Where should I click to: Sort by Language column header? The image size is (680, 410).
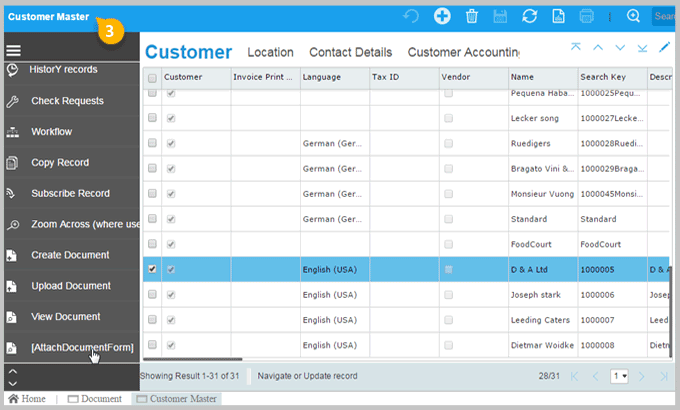click(x=335, y=77)
